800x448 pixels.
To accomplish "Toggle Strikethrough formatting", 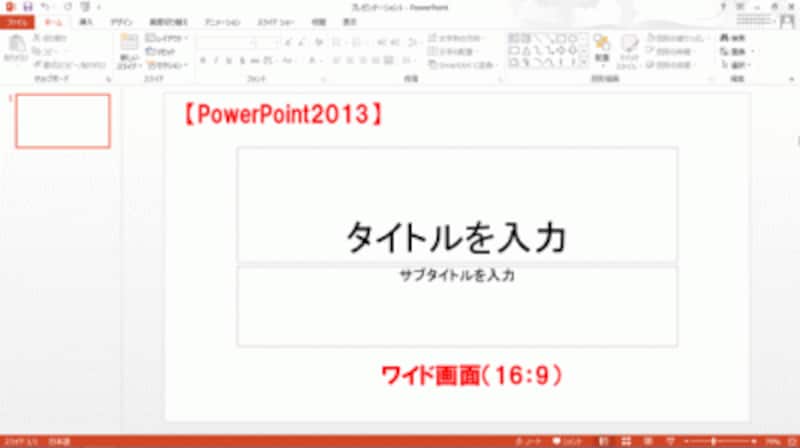I will (255, 61).
